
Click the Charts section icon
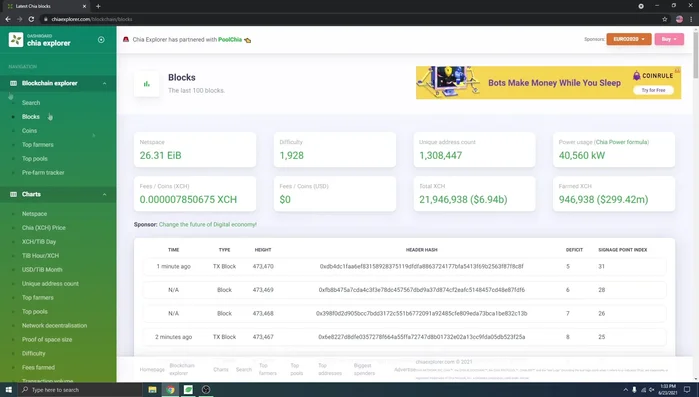[x=13, y=194]
